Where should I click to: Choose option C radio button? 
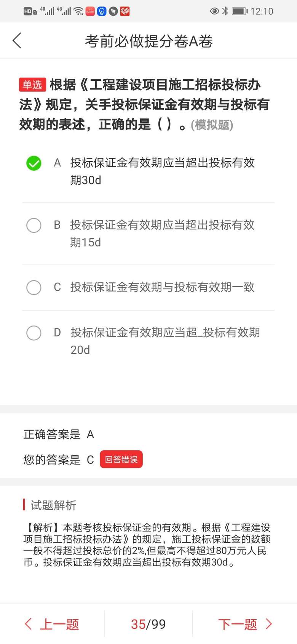[x=34, y=287]
